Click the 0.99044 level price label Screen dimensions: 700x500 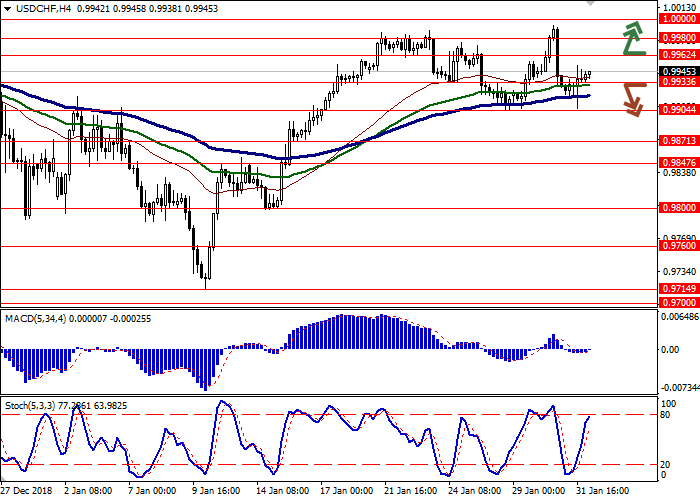[679, 109]
